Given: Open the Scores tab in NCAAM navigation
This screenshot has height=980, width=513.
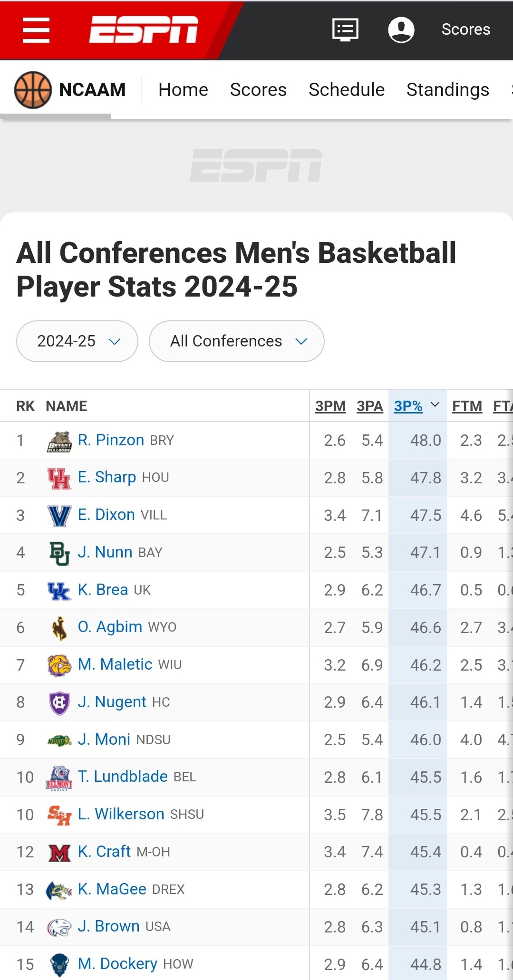Looking at the screenshot, I should click(x=258, y=90).
